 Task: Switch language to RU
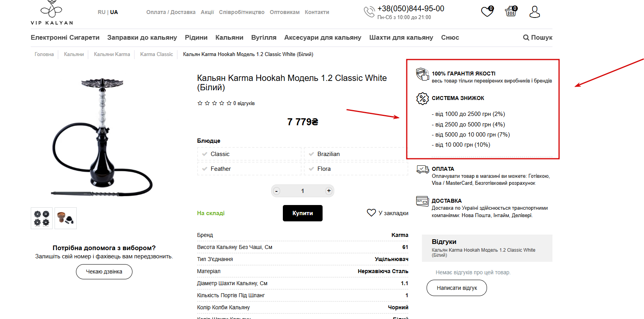pyautogui.click(x=101, y=12)
